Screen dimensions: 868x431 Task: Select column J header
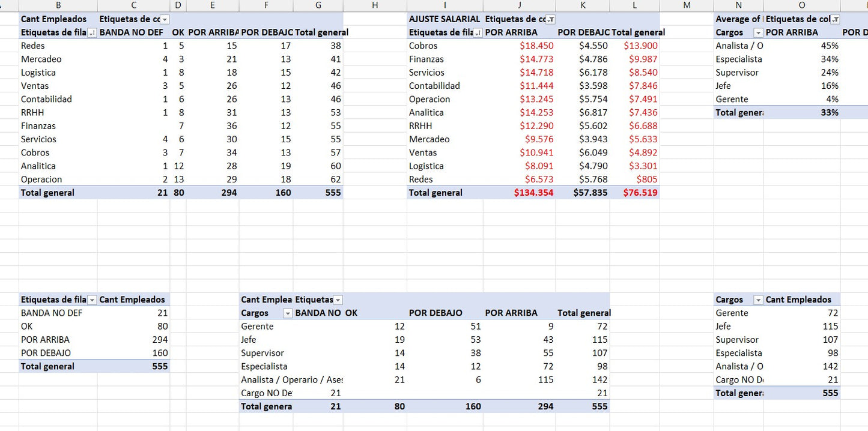tap(520, 5)
